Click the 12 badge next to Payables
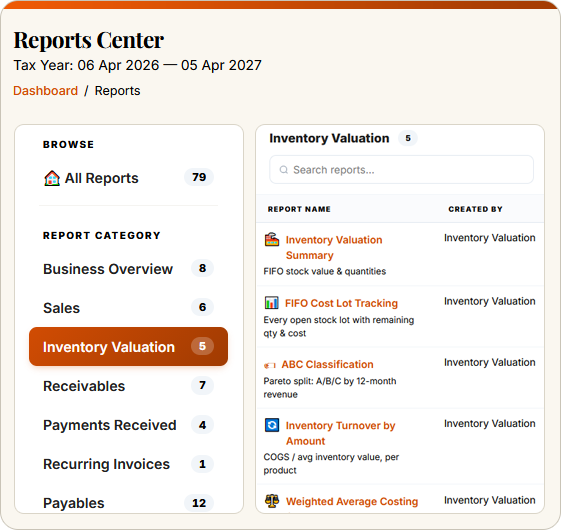 (199, 503)
